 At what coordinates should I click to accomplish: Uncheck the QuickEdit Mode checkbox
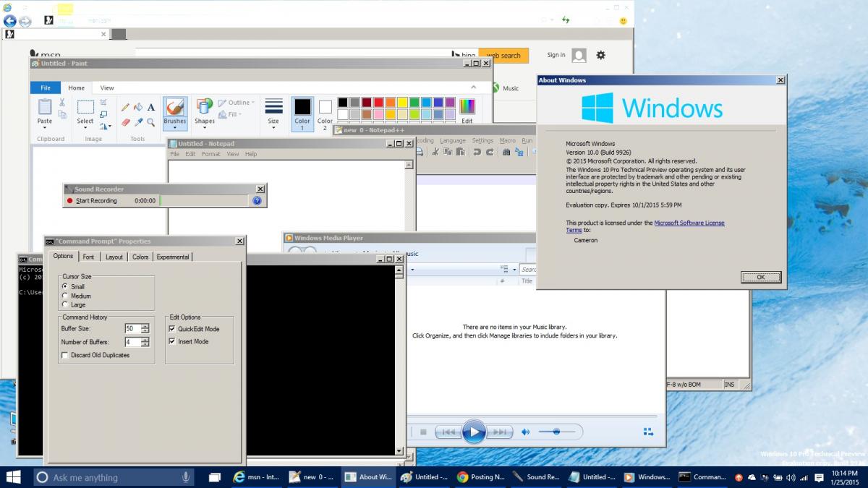tap(172, 329)
